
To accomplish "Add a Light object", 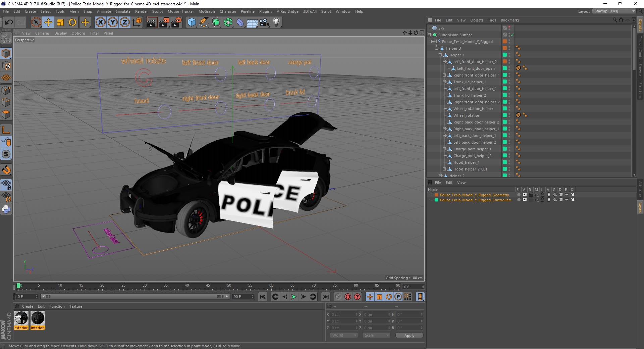I will (276, 22).
